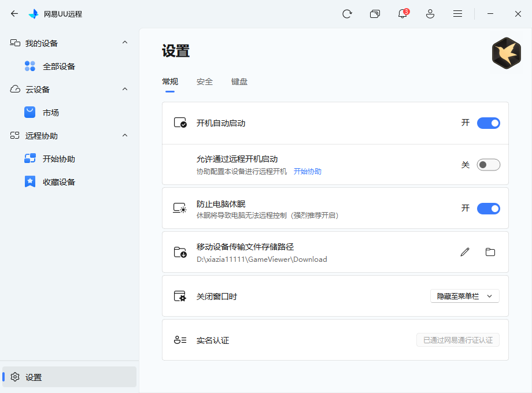Open 收藏设备 in sidebar

59,181
